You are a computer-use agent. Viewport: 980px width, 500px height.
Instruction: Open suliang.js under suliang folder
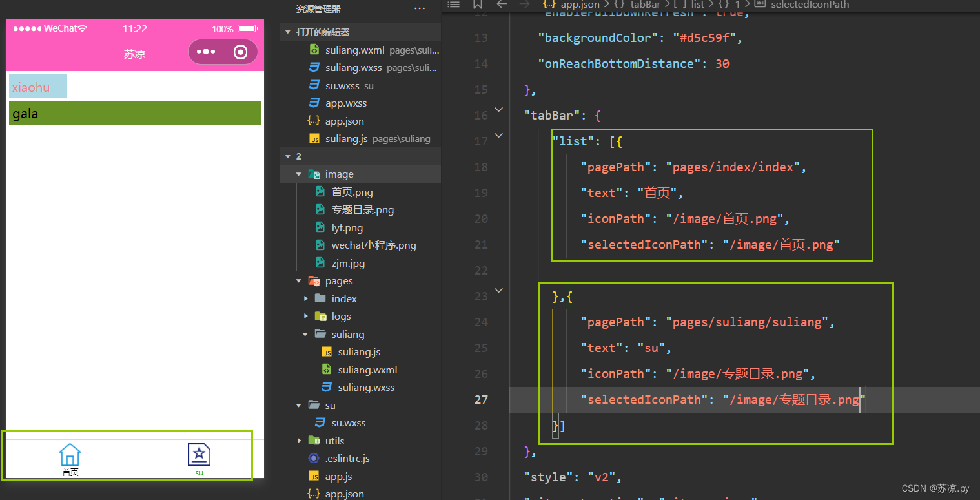[x=359, y=352]
